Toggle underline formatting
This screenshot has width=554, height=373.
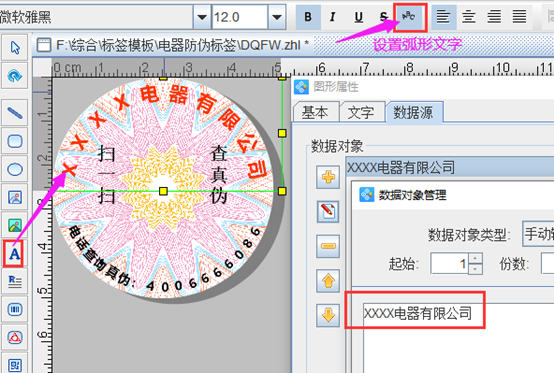coord(359,17)
